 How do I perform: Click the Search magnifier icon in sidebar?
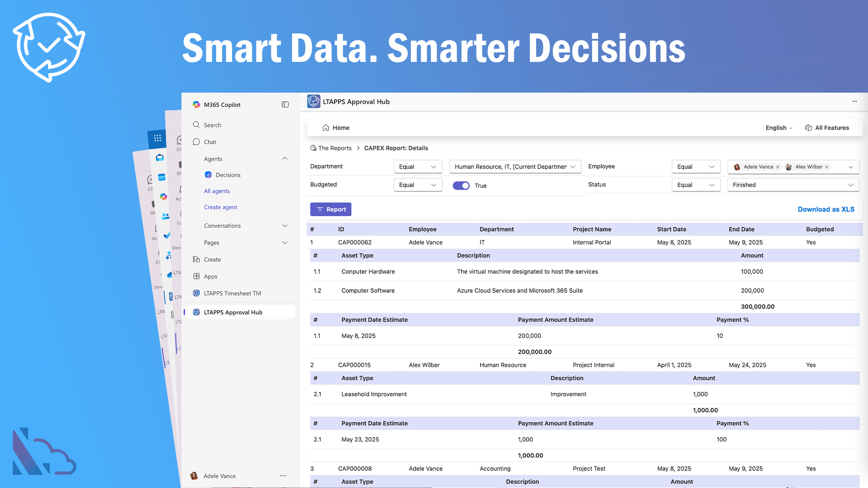coord(196,125)
